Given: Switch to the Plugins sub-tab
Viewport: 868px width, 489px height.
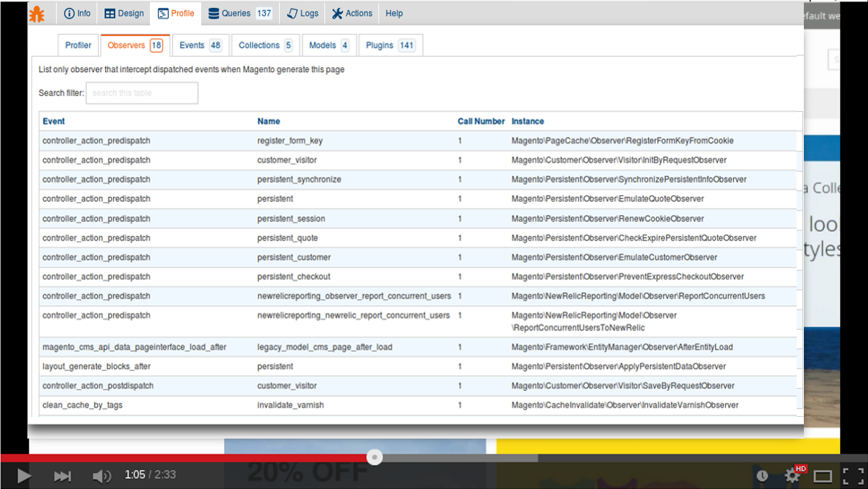Looking at the screenshot, I should pos(390,45).
